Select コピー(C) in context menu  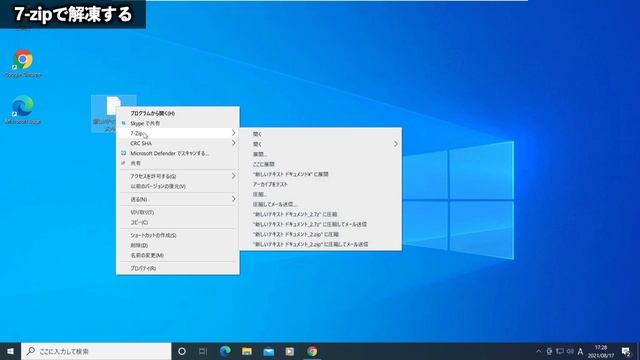click(x=178, y=222)
